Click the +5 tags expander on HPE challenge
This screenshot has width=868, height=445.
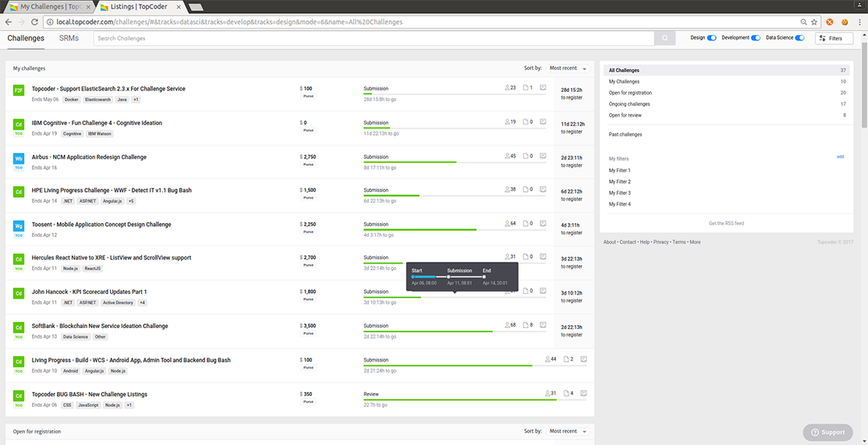point(131,201)
